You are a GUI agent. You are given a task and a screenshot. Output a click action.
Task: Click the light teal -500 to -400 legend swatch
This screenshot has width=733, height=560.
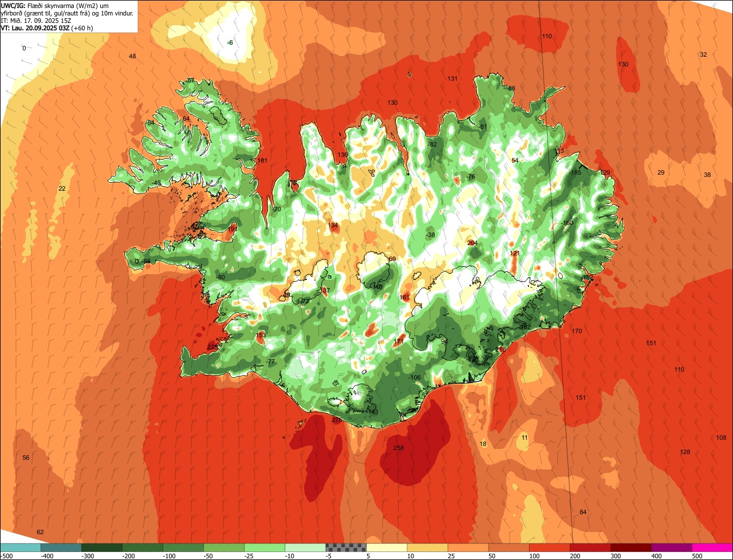click(21, 547)
